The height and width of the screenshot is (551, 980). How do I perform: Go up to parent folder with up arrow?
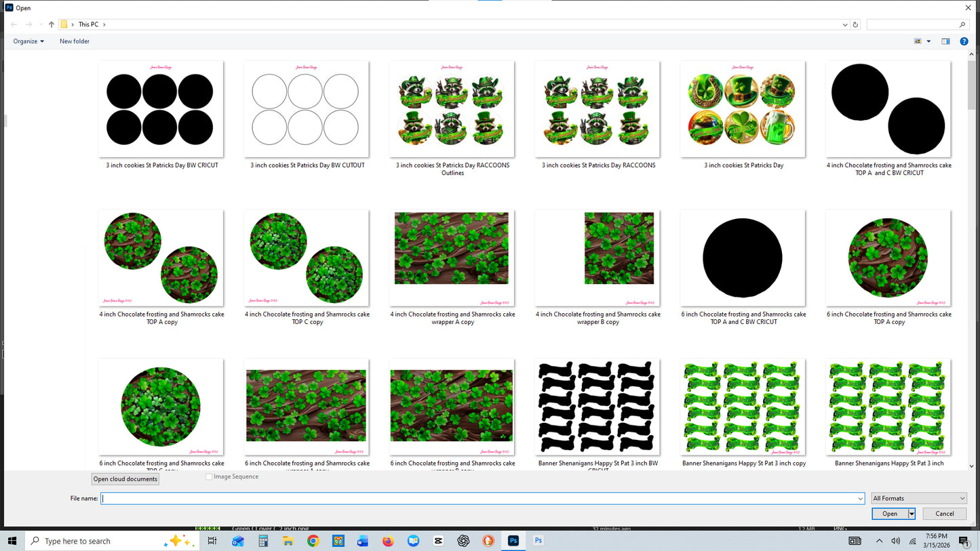[x=51, y=24]
